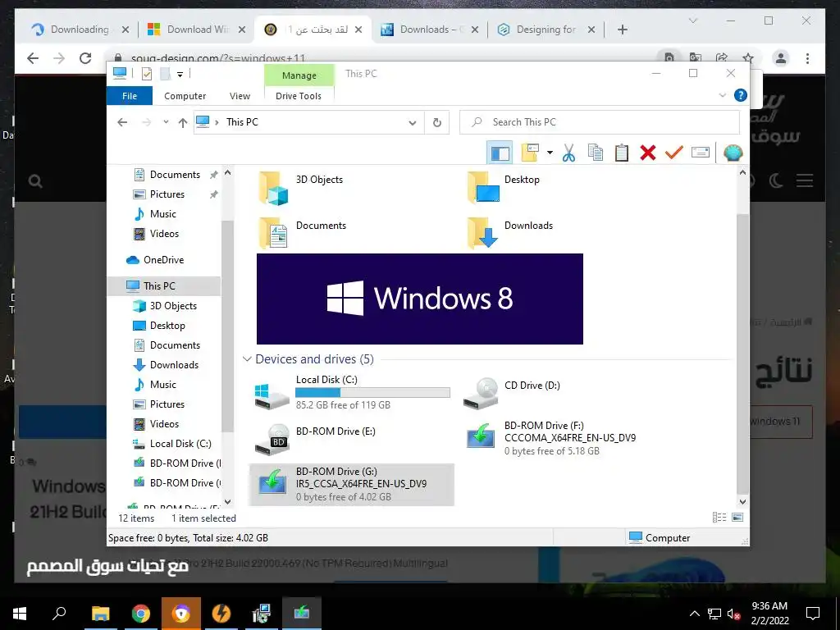Open a new Chrome tab with plus

(622, 30)
